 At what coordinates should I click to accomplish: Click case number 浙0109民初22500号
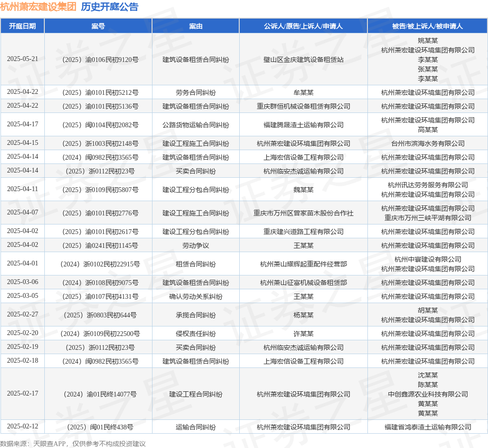pyautogui.click(x=100, y=334)
